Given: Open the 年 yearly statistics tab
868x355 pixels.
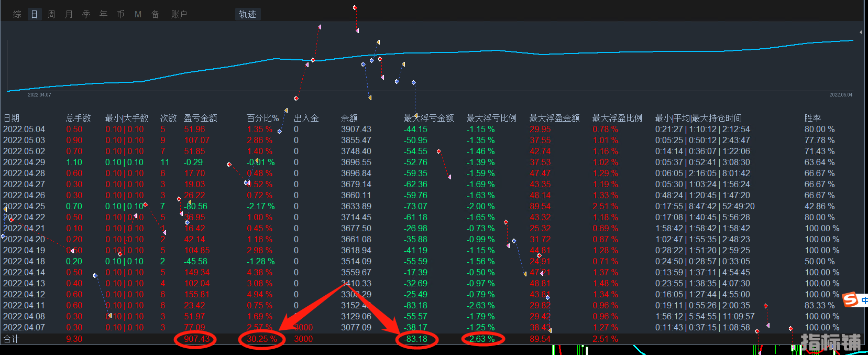Looking at the screenshot, I should click(x=103, y=14).
